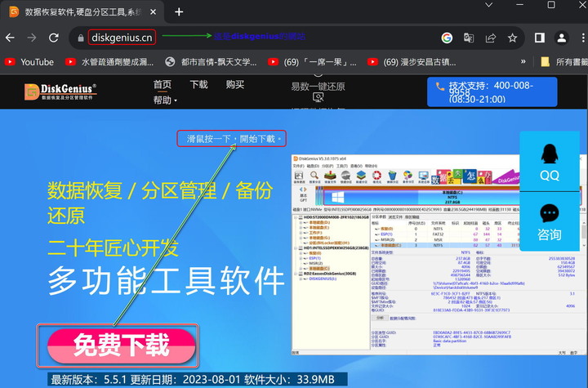Open the 下载 menu item

(x=198, y=84)
